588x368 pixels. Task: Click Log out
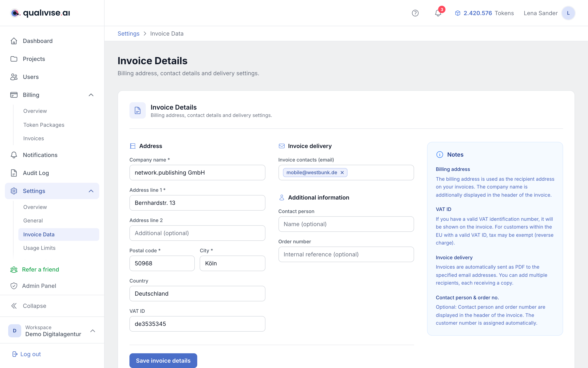point(31,354)
